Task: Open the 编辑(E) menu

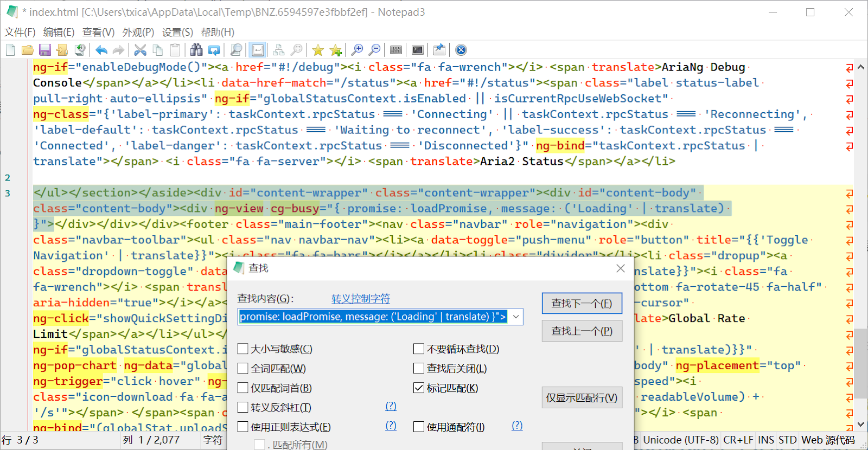Action: [x=59, y=33]
